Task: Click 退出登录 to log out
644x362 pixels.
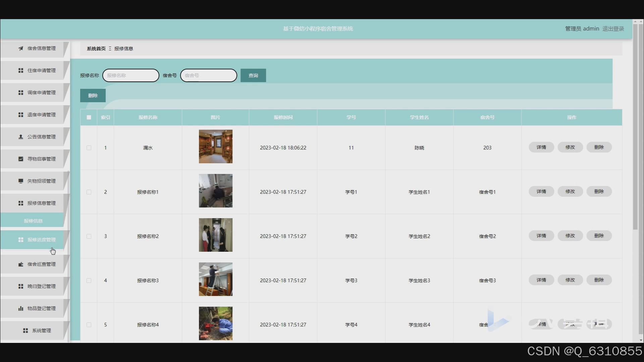Action: click(613, 29)
